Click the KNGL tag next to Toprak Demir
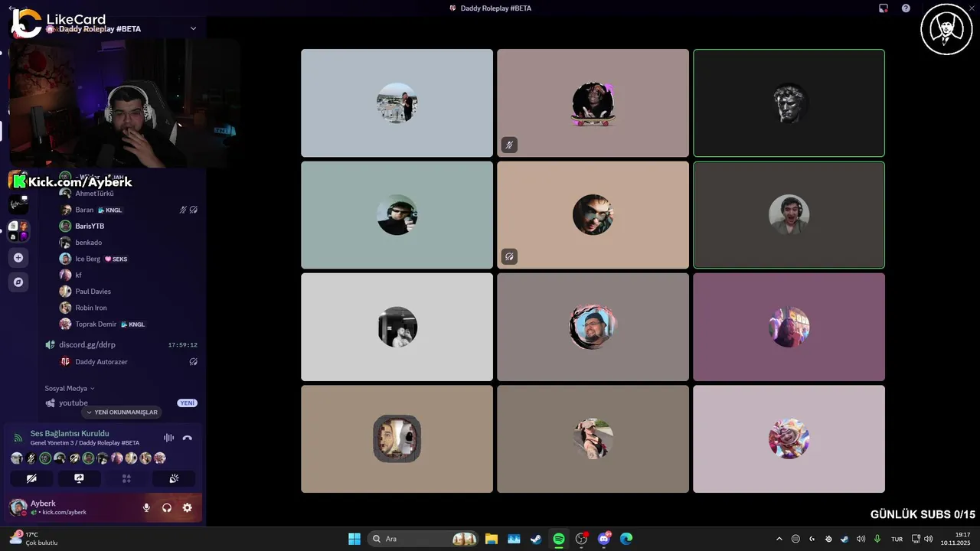The height and width of the screenshot is (551, 980). pos(132,324)
